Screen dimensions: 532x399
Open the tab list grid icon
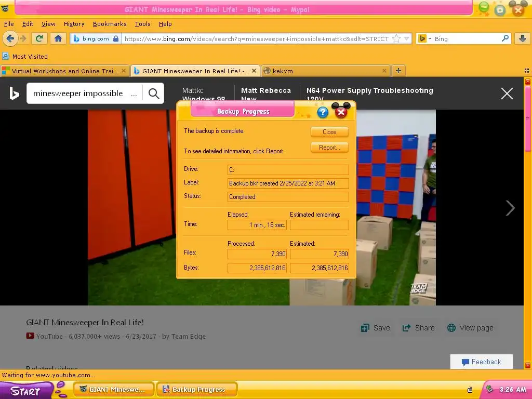(x=527, y=71)
